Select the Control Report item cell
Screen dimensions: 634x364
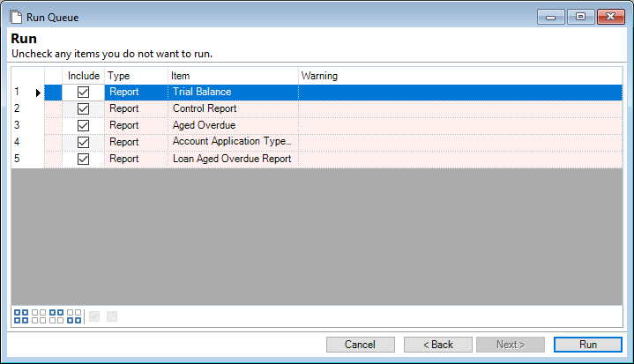coord(234,109)
